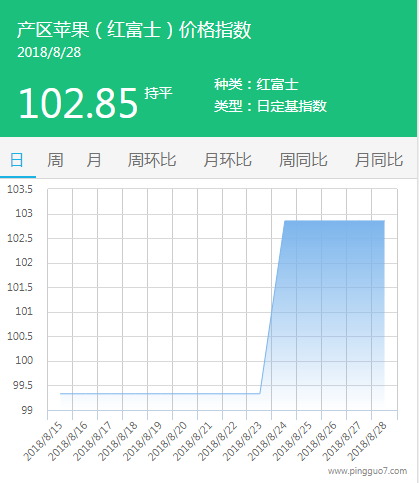Click the 2018/8/20 x-axis label
Image resolution: width=419 pixels, height=483 pixels.
coord(167,441)
